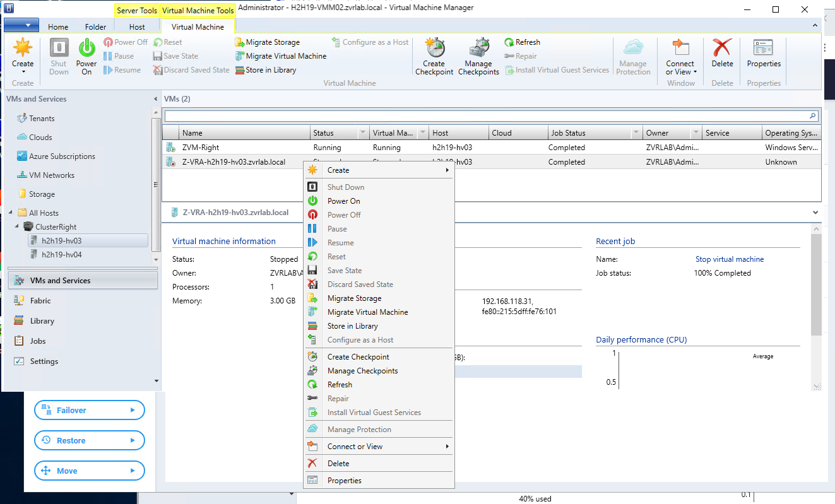The image size is (835, 504).
Task: Click the search magnifier icon
Action: (813, 116)
